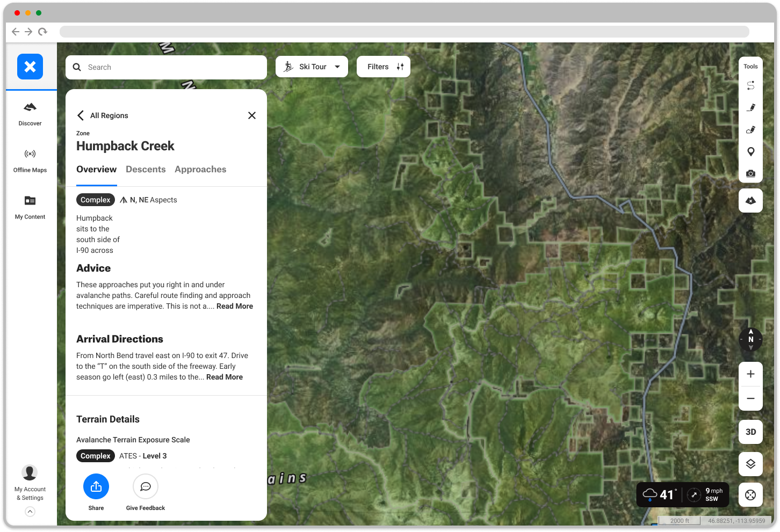This screenshot has width=780, height=532.
Task: Go back to All Regions
Action: [x=103, y=115]
